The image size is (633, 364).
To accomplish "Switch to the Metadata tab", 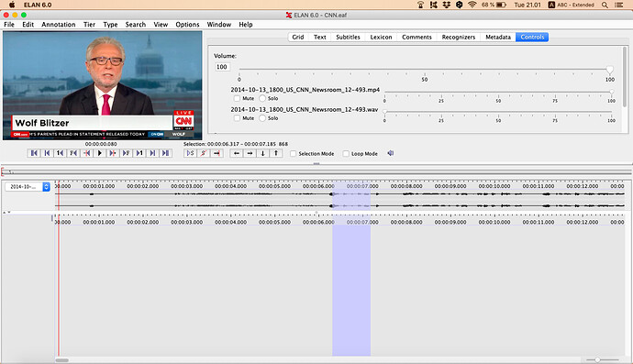I will 498,37.
